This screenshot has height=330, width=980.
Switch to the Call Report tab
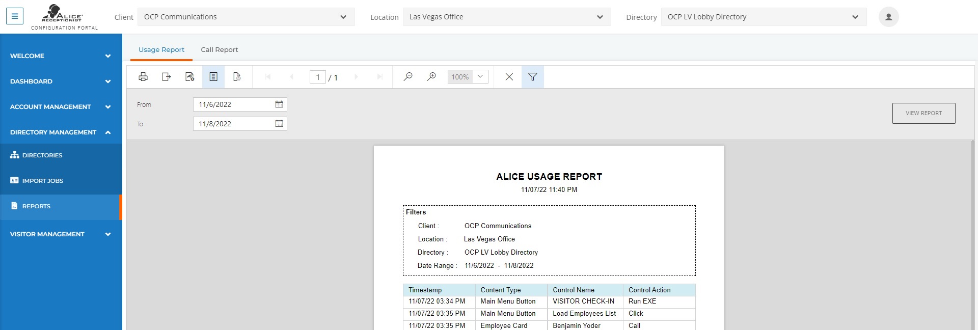coord(220,50)
